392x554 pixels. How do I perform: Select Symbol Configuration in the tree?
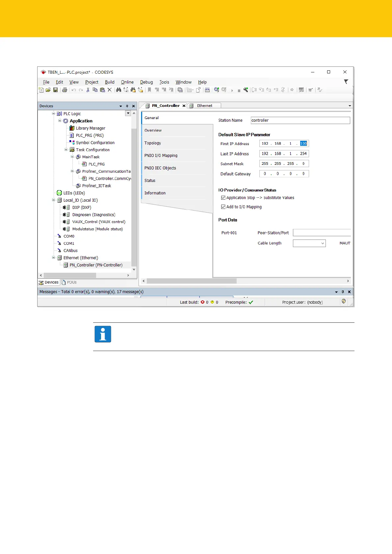[x=95, y=142]
